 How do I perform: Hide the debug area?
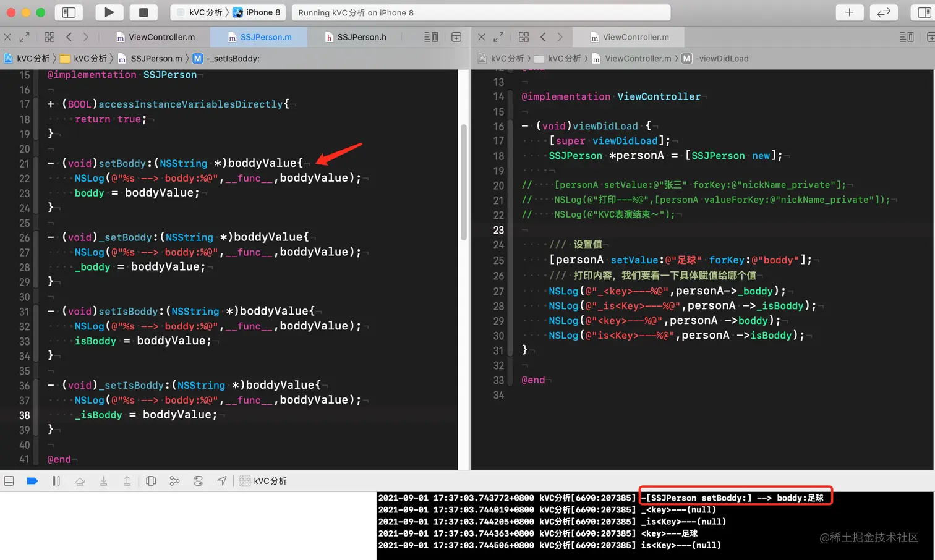(9, 481)
